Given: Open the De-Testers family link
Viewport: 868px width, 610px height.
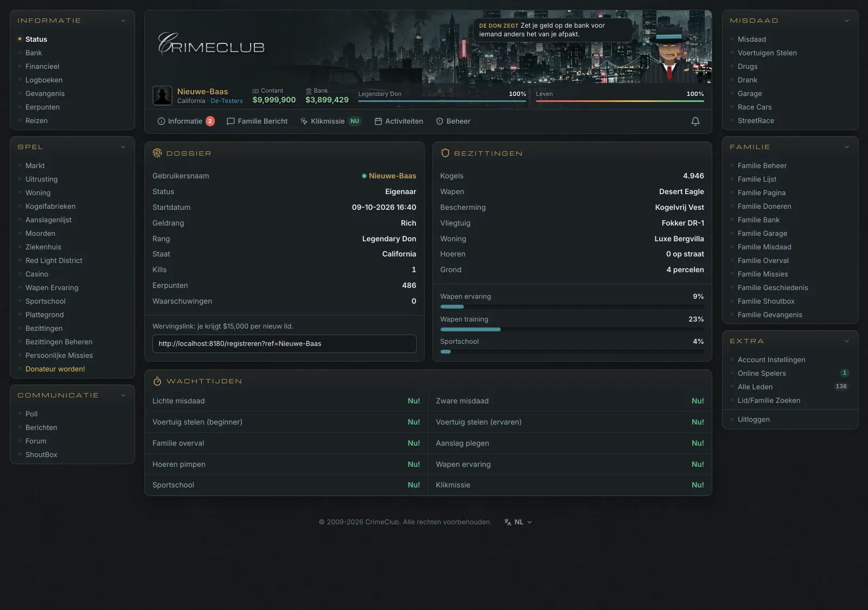Looking at the screenshot, I should 227,101.
